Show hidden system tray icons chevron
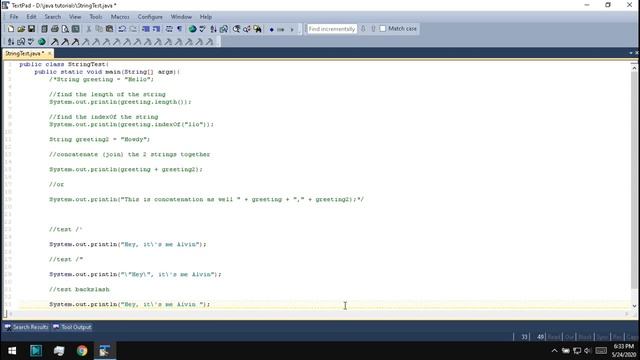 coord(554,351)
